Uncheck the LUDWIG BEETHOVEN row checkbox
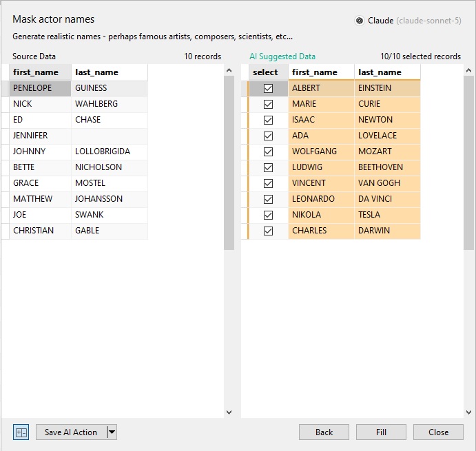476x451 pixels. pos(268,167)
